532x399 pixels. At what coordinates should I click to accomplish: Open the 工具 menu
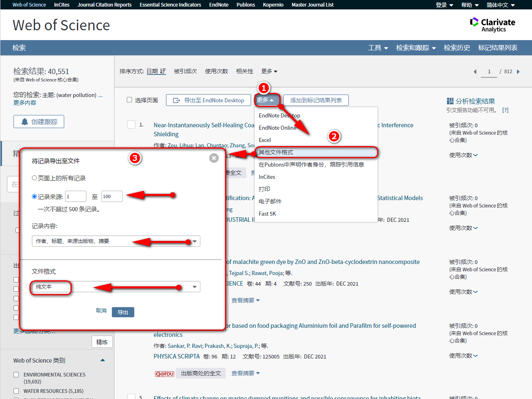(378, 48)
